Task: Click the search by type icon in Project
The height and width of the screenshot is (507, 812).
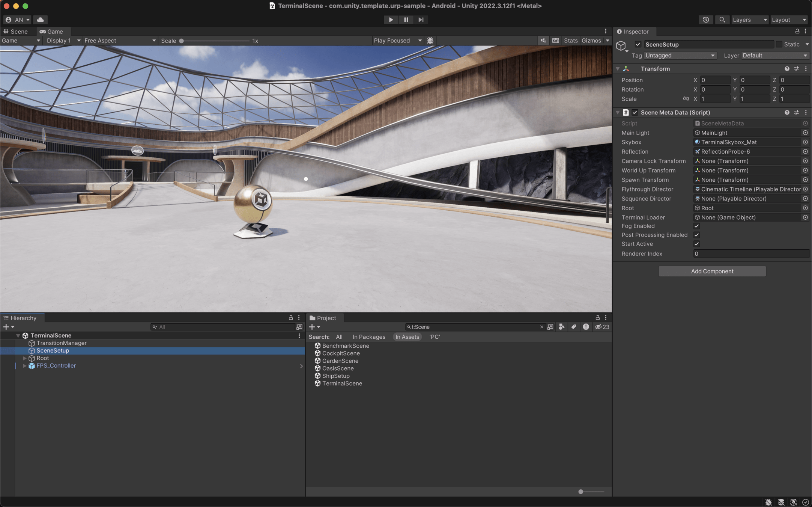Action: point(561,327)
